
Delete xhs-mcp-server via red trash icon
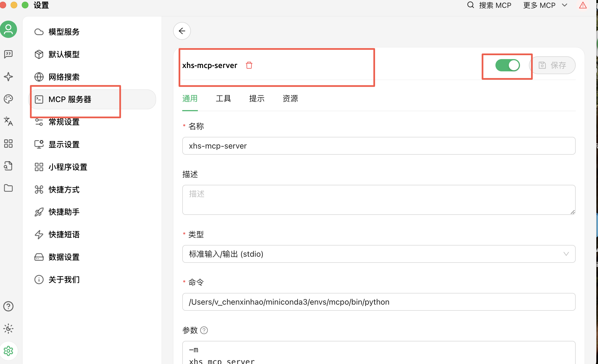pos(249,65)
